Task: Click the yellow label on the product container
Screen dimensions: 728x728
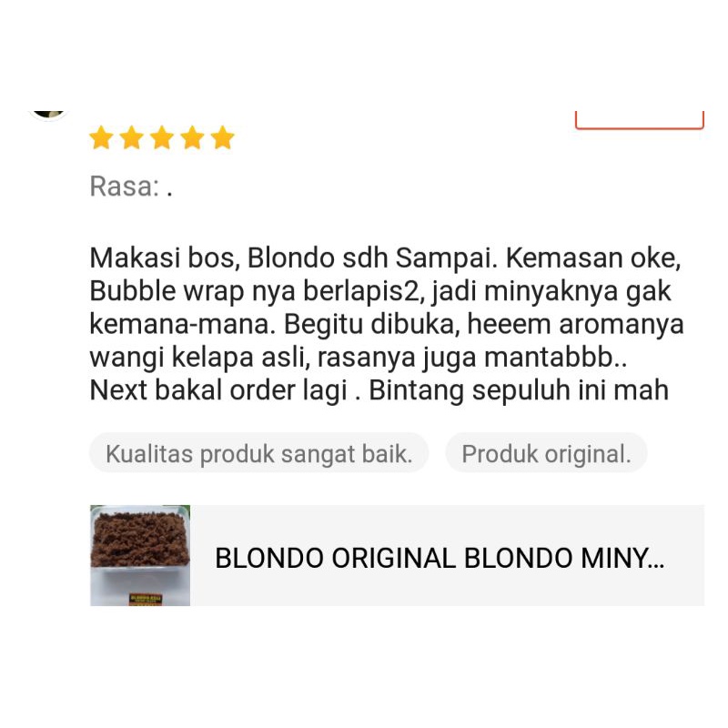Action: click(x=145, y=599)
